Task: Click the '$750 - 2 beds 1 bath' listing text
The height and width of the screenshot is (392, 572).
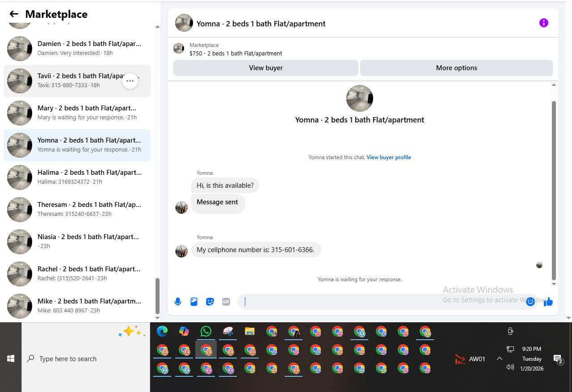Action: pos(236,53)
